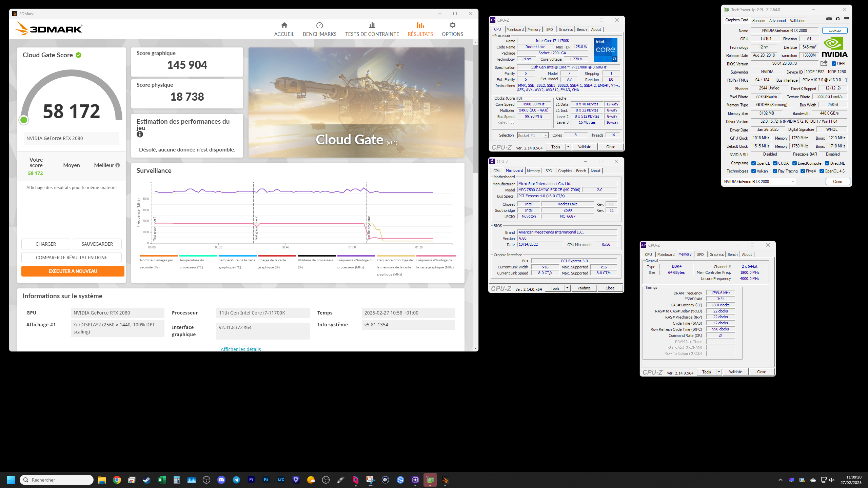This screenshot has width=868, height=488.
Task: Click info icon under Estimation des performances
Action: pyautogui.click(x=140, y=134)
